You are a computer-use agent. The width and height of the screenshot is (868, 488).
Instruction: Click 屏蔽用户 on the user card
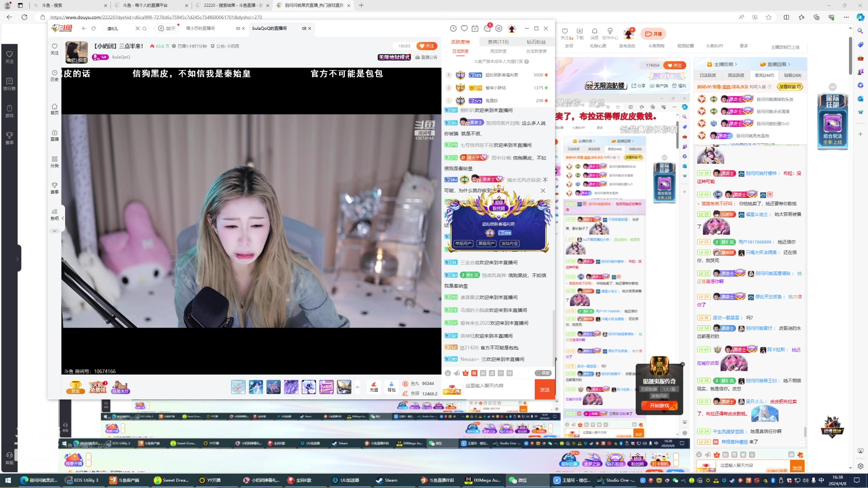(x=486, y=244)
